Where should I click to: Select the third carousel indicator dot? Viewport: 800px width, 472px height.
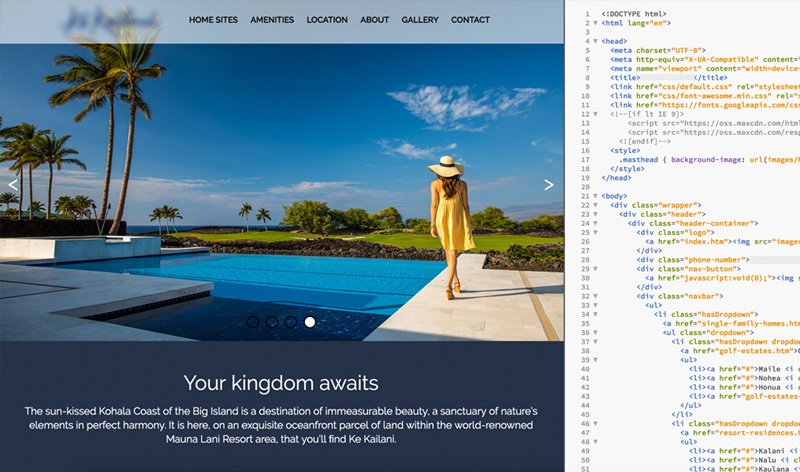291,322
